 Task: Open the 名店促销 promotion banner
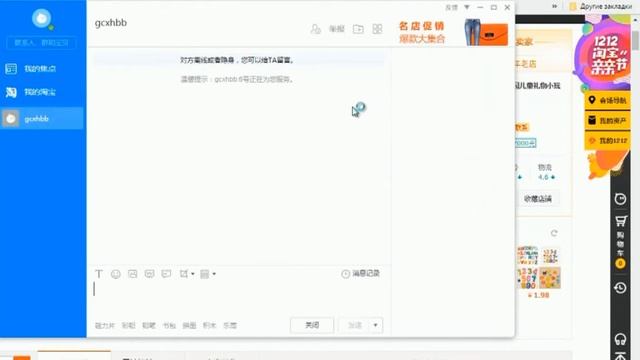(453, 32)
